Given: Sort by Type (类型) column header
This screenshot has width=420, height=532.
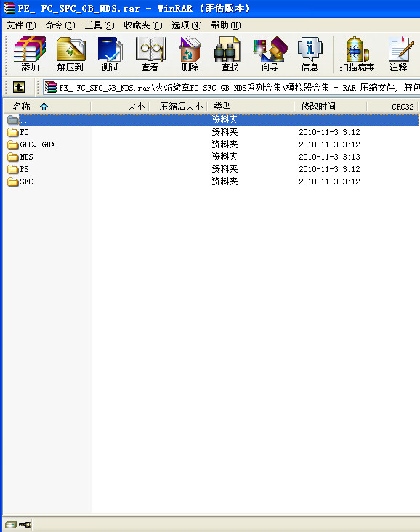Looking at the screenshot, I should [x=251, y=107].
